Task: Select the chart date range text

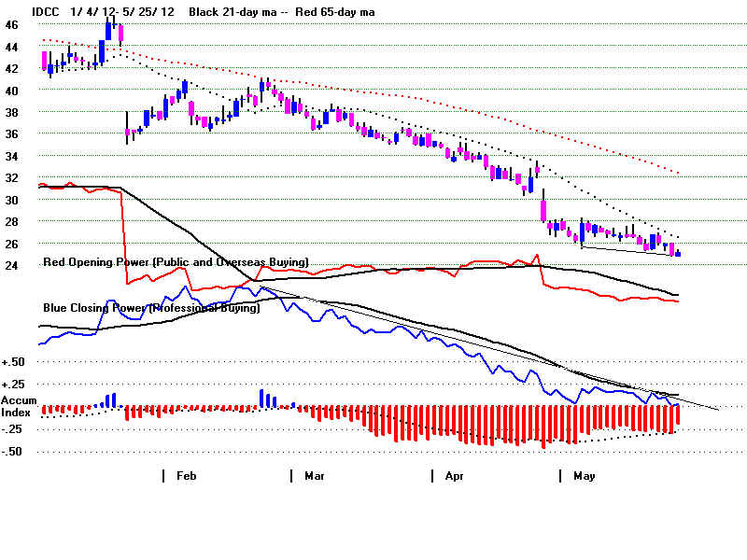Action: point(123,11)
